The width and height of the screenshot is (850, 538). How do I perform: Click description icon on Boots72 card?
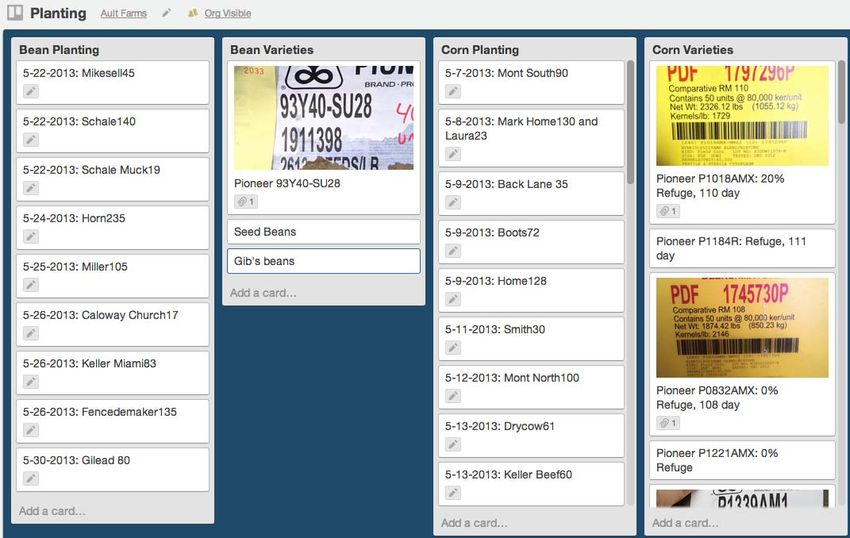(x=453, y=251)
